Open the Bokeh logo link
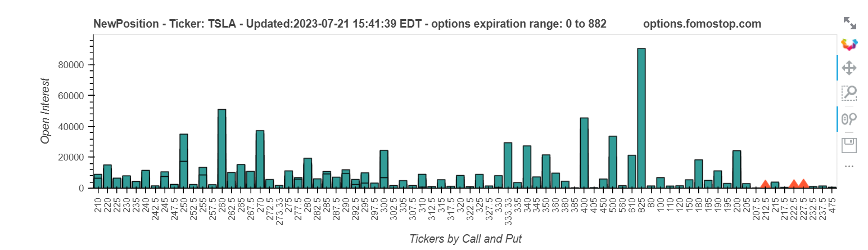Viewport: 868px width, 250px height. (x=849, y=44)
